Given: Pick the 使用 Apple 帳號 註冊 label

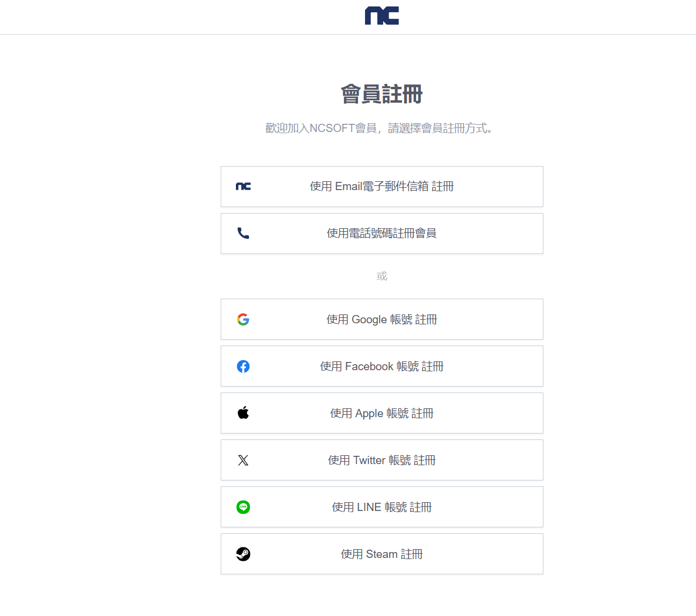Looking at the screenshot, I should 381,413.
